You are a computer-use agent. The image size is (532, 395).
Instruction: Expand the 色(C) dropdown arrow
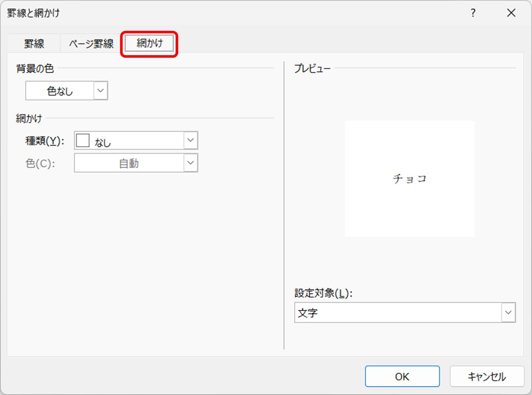click(x=191, y=163)
